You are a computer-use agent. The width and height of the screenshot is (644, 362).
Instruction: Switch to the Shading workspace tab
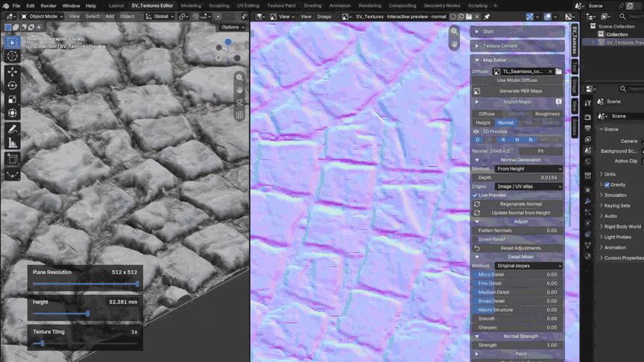click(312, 6)
